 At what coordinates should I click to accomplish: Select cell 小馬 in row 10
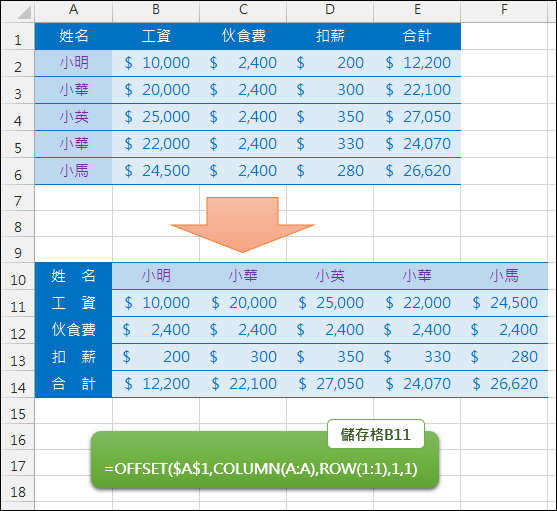point(504,276)
